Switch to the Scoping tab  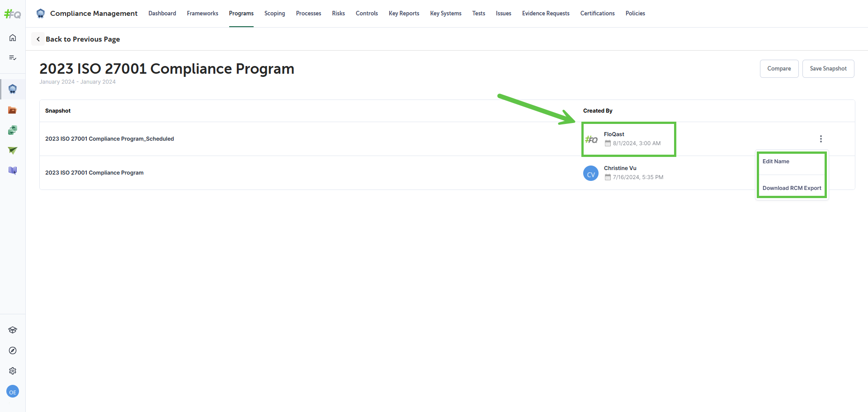coord(275,14)
